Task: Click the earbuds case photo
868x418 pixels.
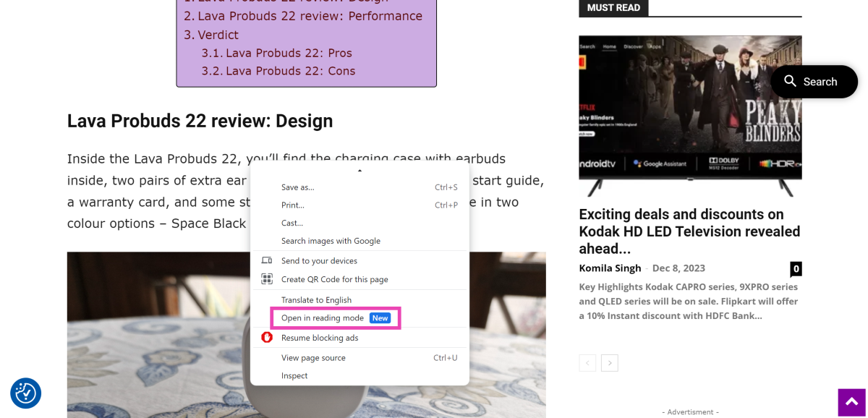Action: [307, 335]
